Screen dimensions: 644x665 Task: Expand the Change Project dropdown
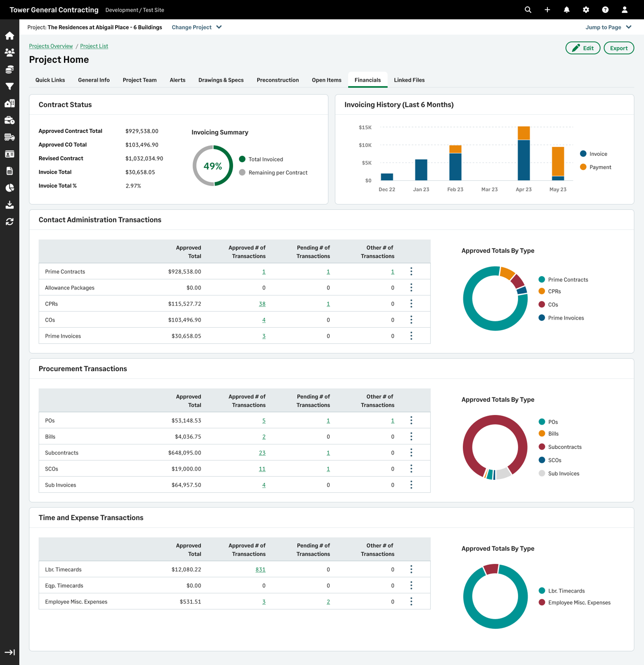[x=196, y=27]
